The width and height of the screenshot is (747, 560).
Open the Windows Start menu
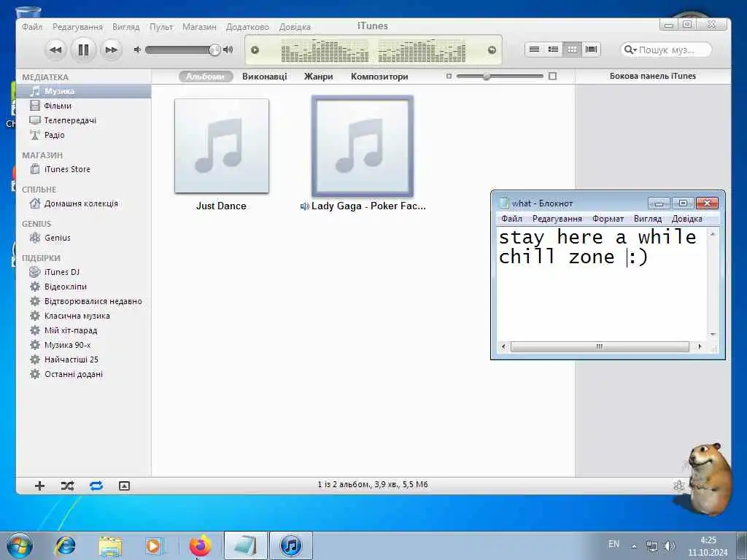[20, 545]
